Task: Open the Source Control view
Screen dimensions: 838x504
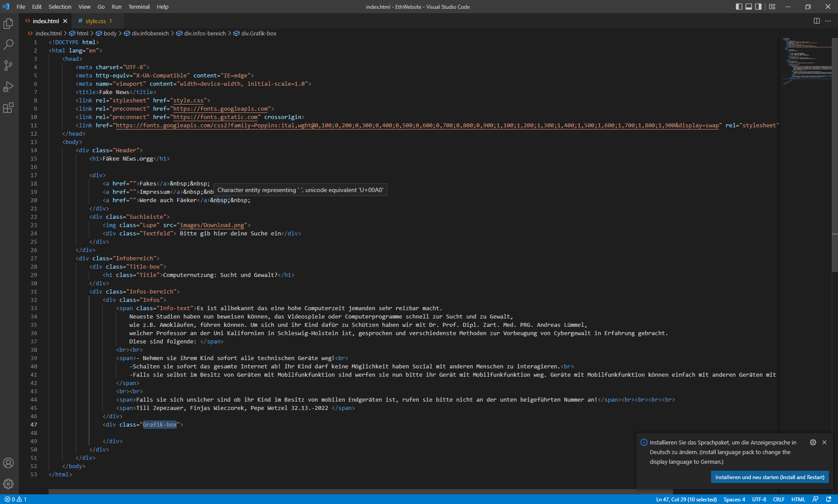Action: (8, 66)
